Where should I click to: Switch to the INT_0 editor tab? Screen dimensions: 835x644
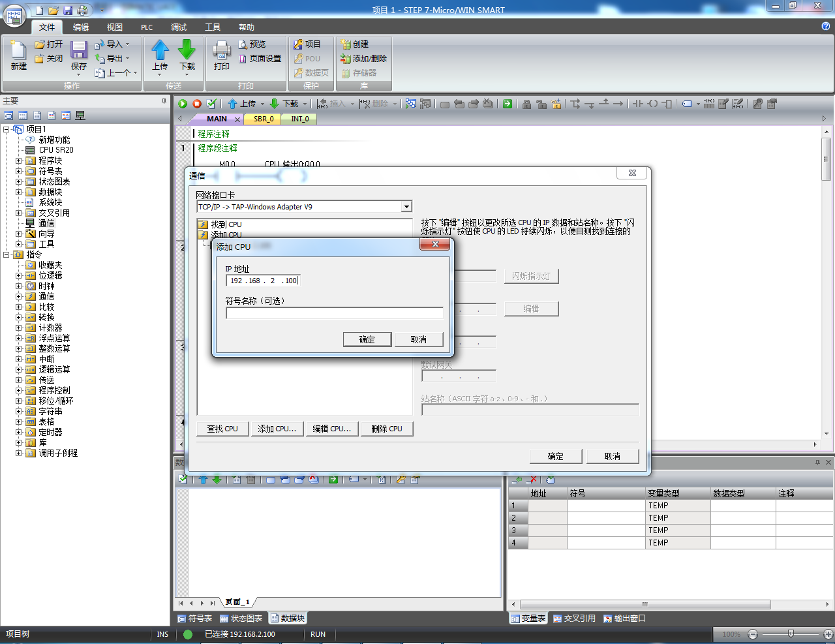pyautogui.click(x=300, y=119)
